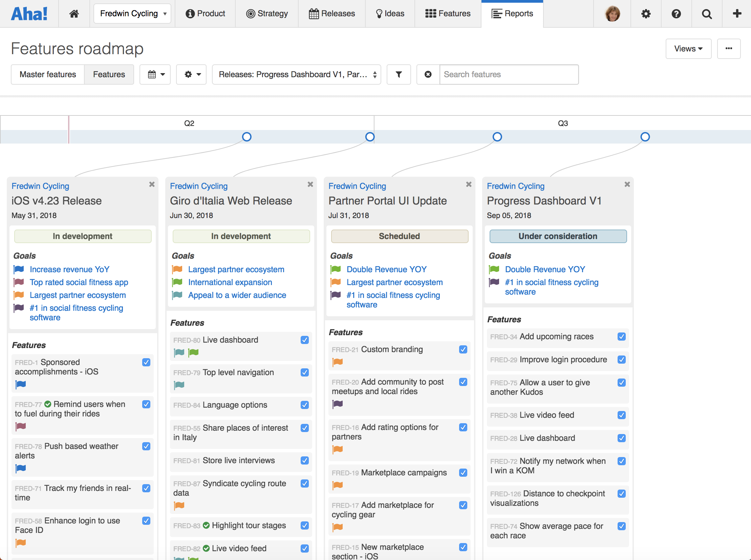751x560 pixels.
Task: Uncheck FRED-80 Live dashboard checkbox
Action: click(304, 340)
